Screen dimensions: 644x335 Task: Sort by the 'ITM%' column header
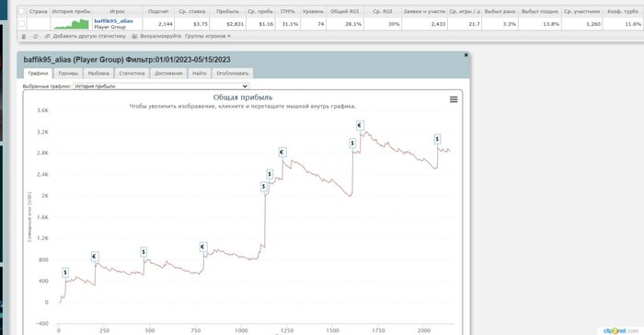point(287,12)
